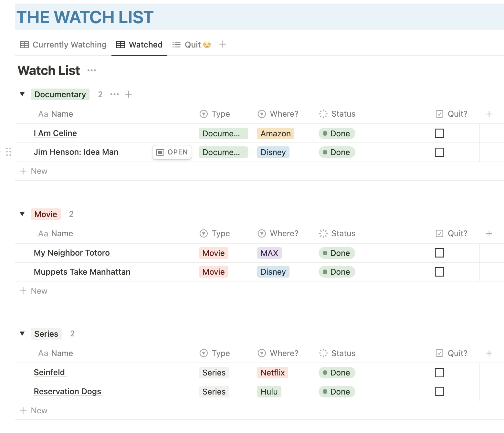Add property column in Series table
This screenshot has height=433, width=504.
point(489,353)
